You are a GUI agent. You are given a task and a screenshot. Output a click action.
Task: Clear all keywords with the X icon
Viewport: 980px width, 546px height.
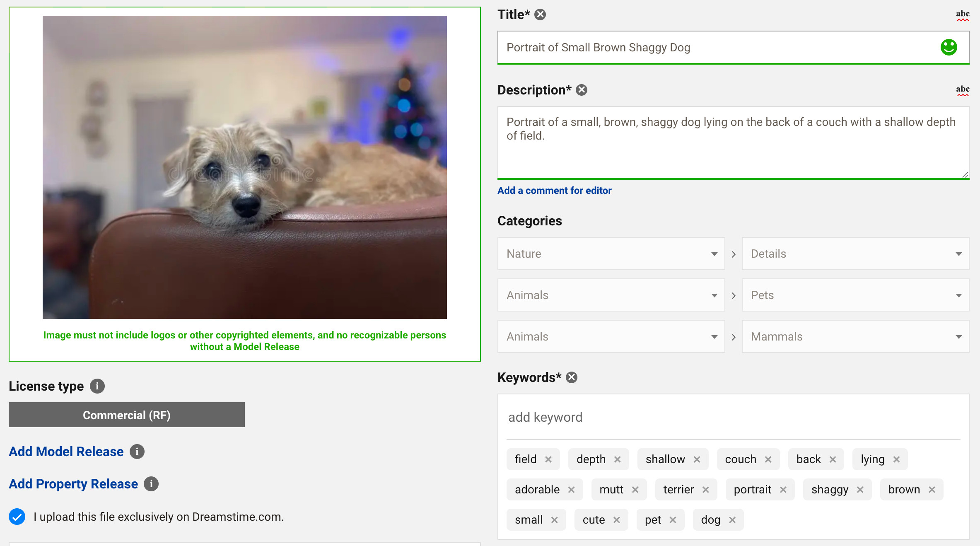pos(572,377)
